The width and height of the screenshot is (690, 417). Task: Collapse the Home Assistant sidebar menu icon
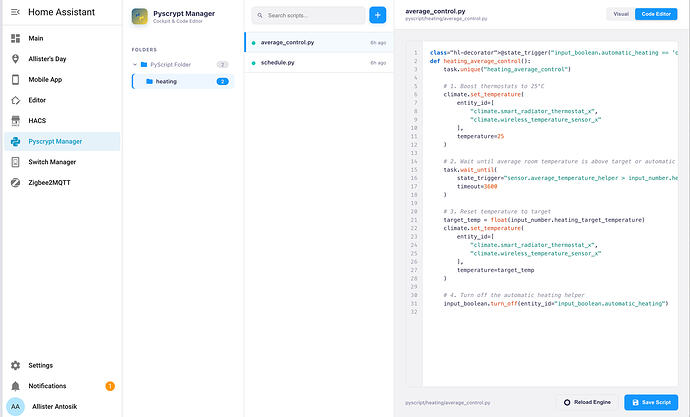point(15,12)
